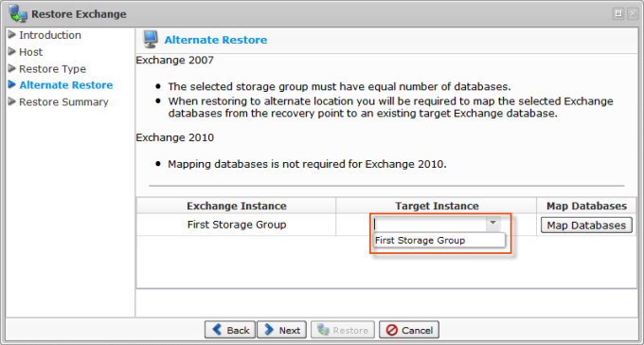Maximize the Restore Exchange window
Viewport: 644px width, 345px height.
[x=618, y=13]
